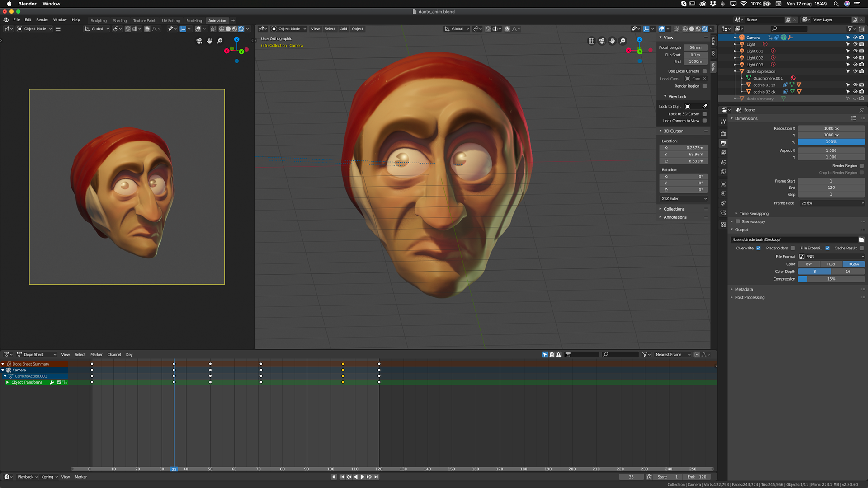Open Nearest Frame snapping dropdown
The height and width of the screenshot is (488, 868).
672,355
